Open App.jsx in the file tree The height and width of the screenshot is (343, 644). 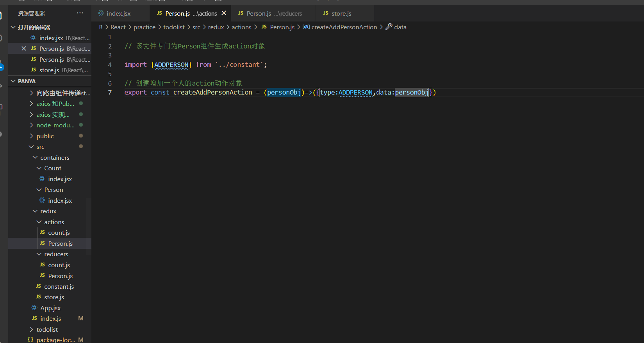click(x=50, y=308)
